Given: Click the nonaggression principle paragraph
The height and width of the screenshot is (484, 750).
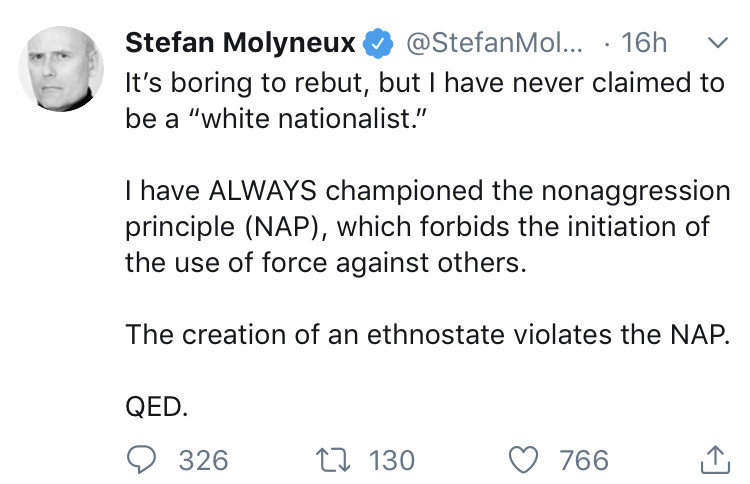Looking at the screenshot, I should 420,226.
